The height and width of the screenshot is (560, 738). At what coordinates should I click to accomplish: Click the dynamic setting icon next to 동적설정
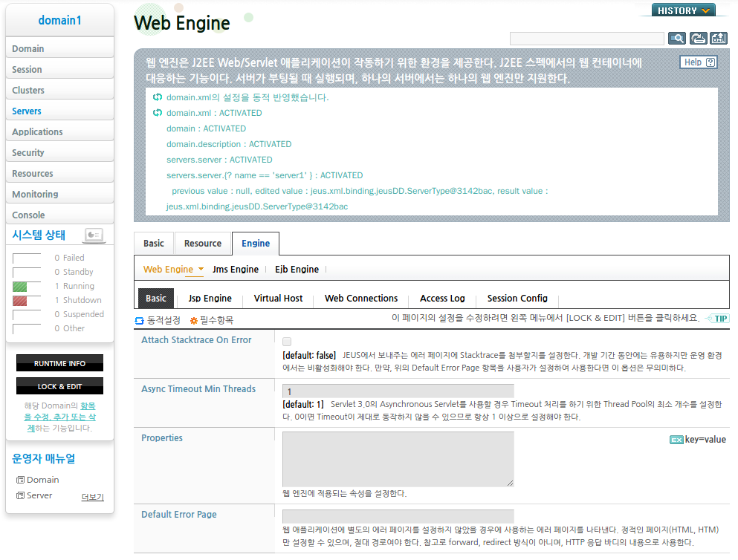(x=139, y=321)
